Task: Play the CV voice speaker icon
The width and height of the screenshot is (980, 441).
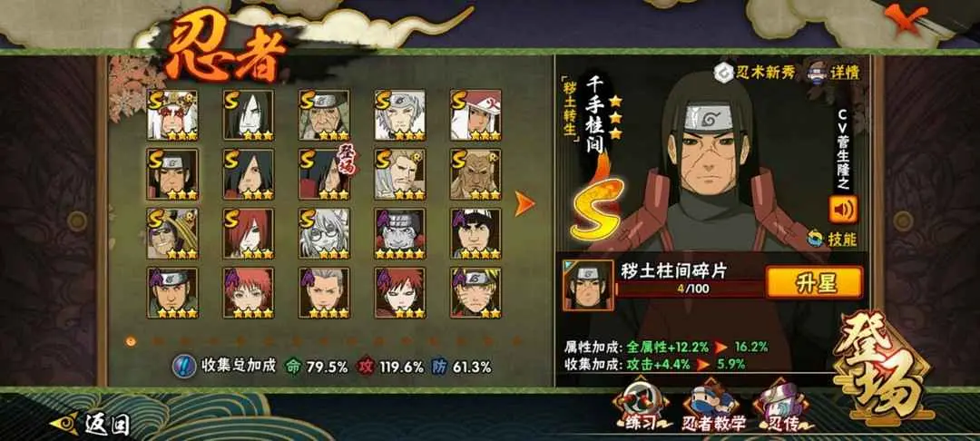Action: [x=843, y=210]
